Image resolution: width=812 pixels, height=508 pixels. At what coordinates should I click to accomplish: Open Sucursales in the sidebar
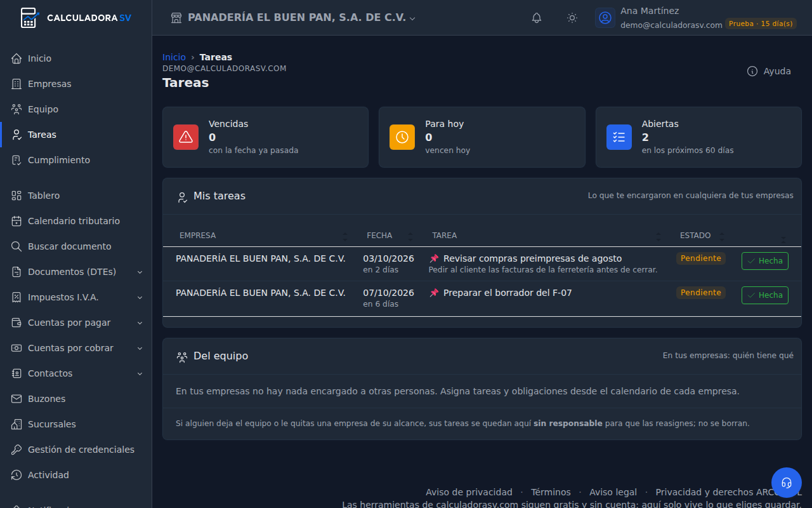76,424
